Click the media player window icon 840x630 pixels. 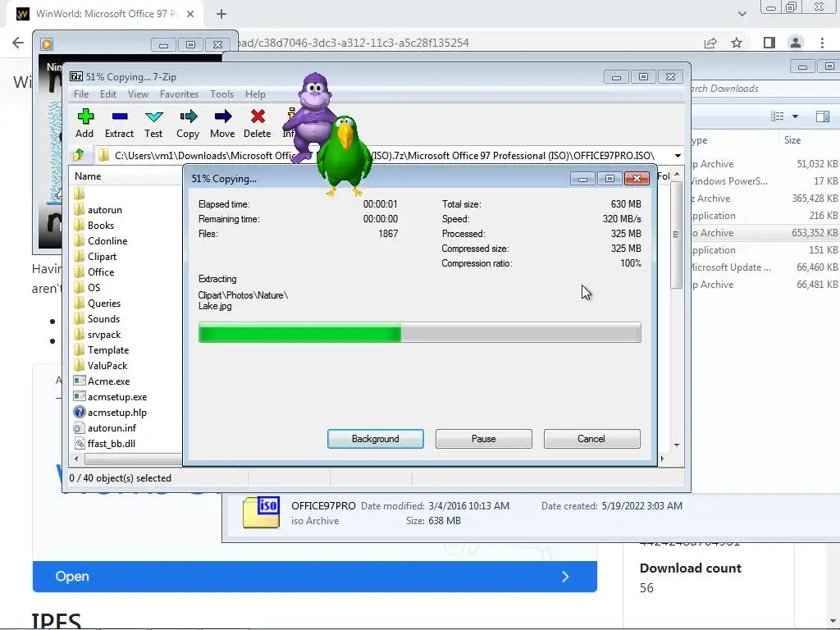coord(47,44)
